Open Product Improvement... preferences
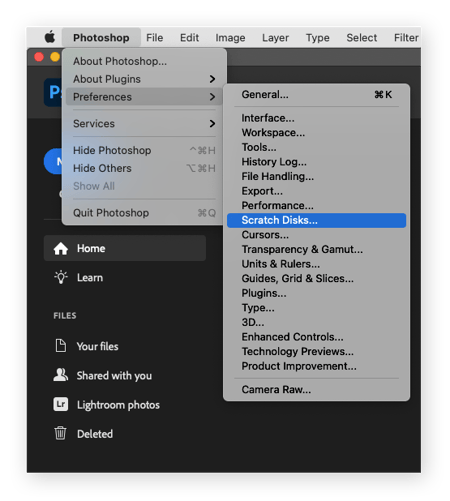This screenshot has width=450, height=501. (316, 366)
